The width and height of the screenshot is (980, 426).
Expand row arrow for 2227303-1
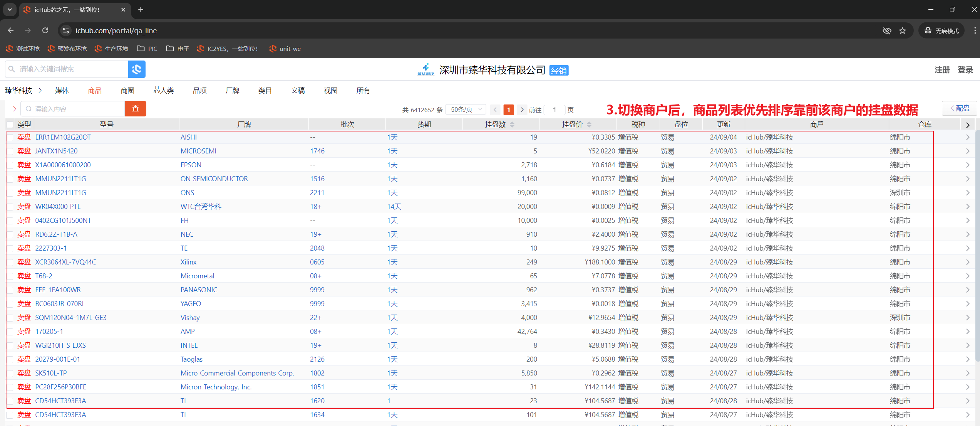(968, 248)
